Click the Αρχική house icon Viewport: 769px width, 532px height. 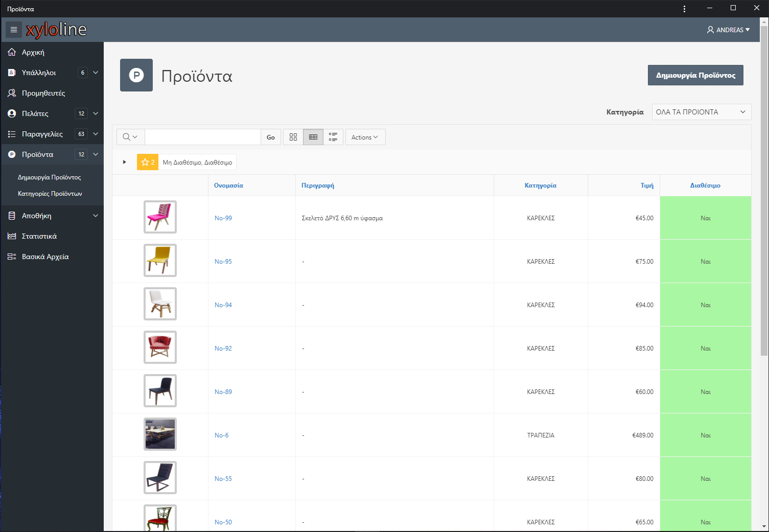point(12,52)
